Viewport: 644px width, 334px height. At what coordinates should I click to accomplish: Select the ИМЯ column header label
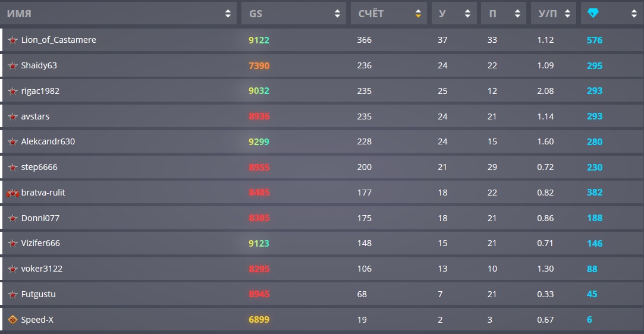pyautogui.click(x=19, y=14)
